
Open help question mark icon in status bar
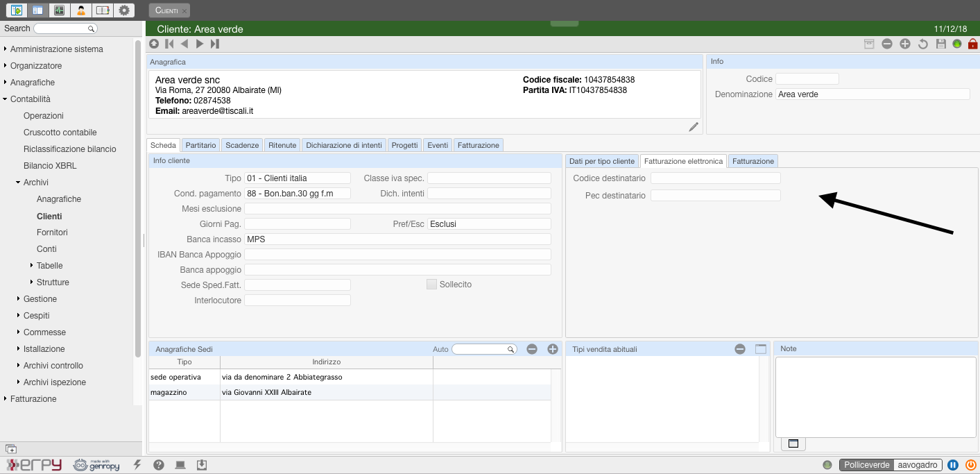pos(159,465)
